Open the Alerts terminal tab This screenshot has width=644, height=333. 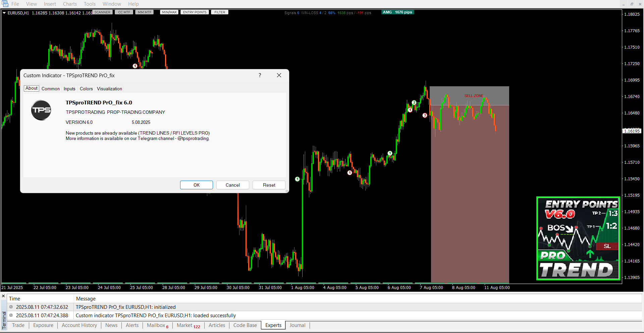click(x=132, y=325)
